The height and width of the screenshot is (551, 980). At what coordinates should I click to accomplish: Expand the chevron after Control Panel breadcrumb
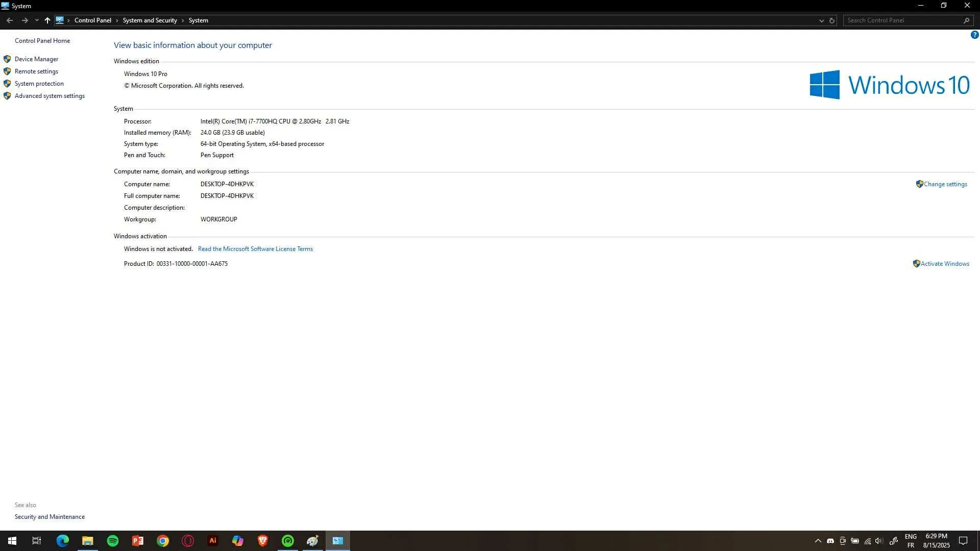[117, 20]
